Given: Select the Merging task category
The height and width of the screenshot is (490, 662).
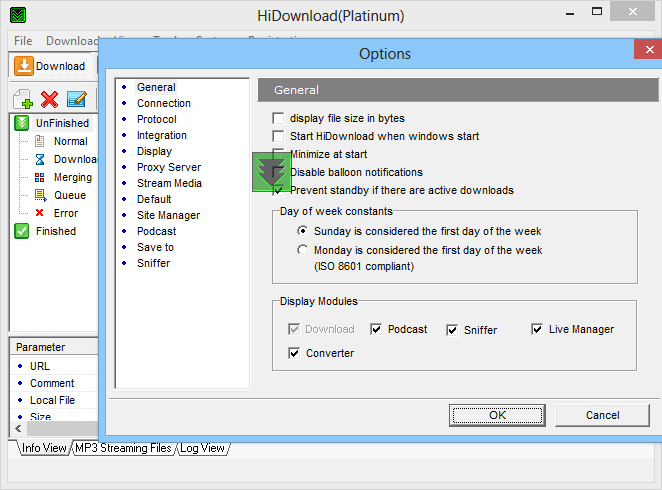Looking at the screenshot, I should (73, 177).
